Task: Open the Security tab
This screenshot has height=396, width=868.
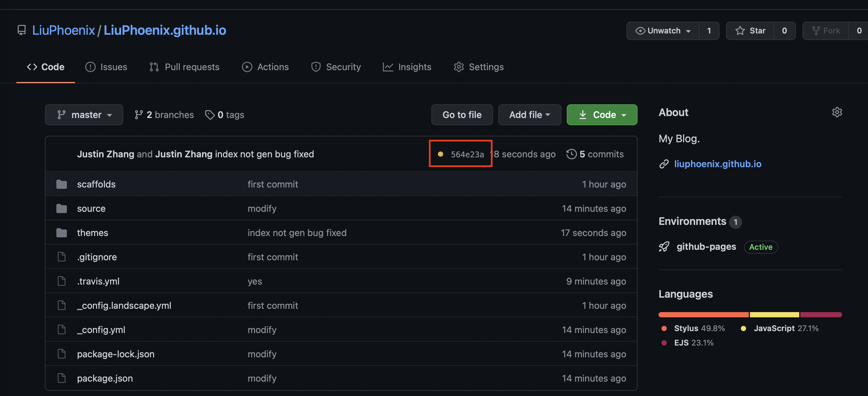Action: click(x=336, y=67)
